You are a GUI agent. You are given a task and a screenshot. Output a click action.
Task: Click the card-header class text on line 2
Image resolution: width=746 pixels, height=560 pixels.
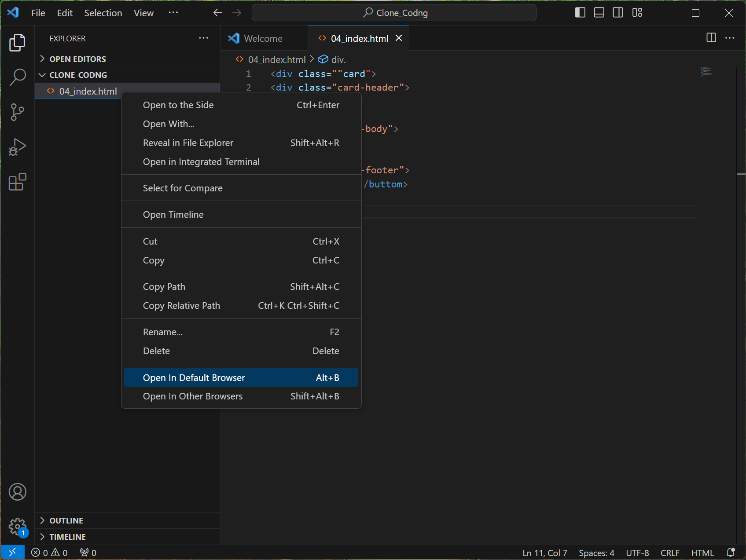click(367, 87)
